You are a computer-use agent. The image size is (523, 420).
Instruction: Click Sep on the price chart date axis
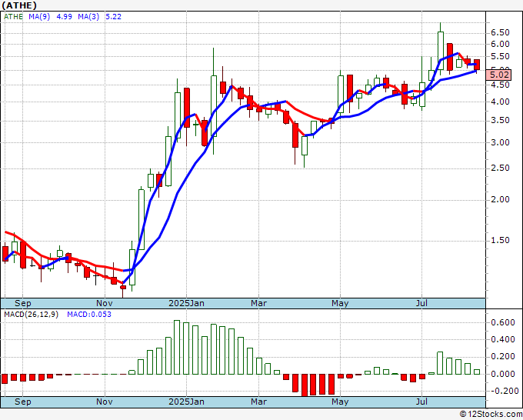[x=22, y=303]
